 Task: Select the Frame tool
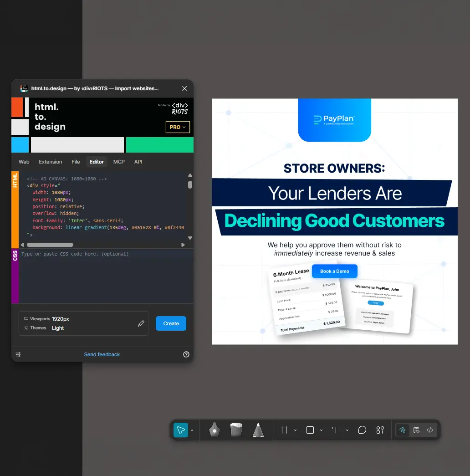coord(284,430)
